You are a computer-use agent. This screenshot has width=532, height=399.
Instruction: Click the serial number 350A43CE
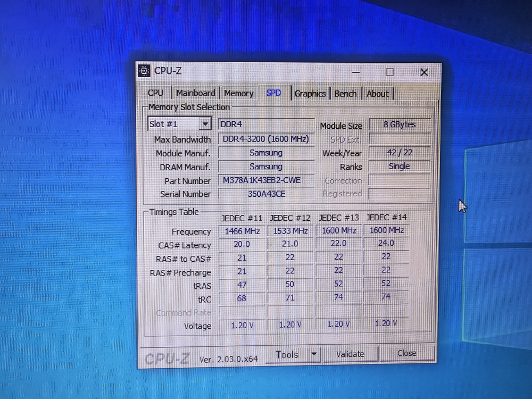(266, 194)
